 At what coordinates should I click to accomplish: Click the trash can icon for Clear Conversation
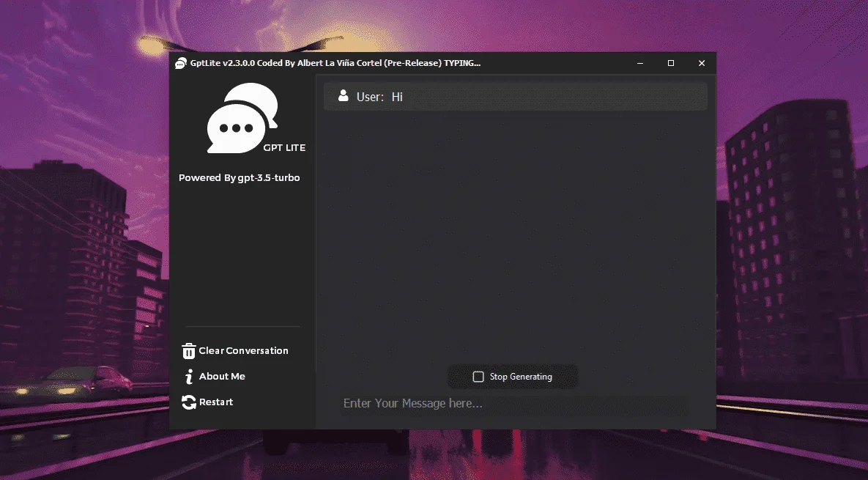[x=189, y=351]
